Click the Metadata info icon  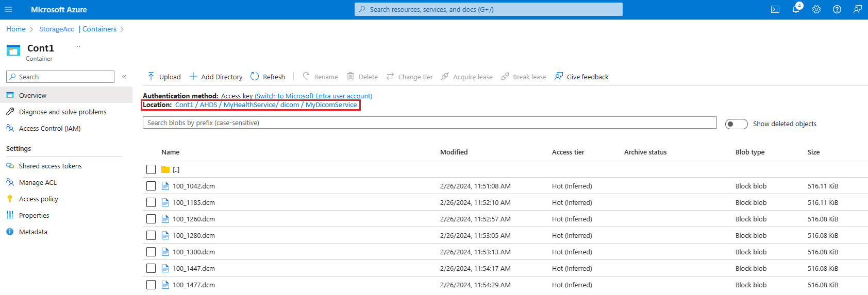pos(10,232)
